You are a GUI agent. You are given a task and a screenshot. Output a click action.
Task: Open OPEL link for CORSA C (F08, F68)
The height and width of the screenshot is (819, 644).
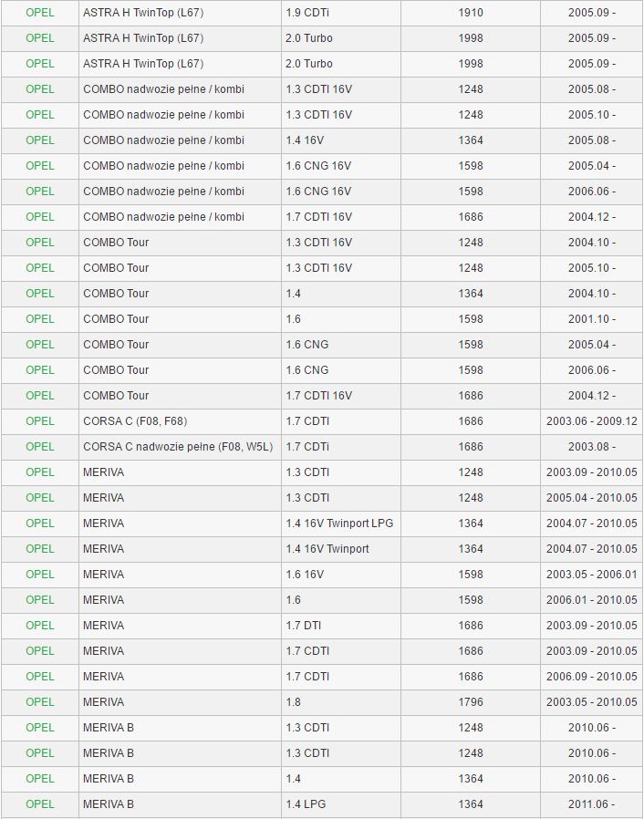point(40,421)
